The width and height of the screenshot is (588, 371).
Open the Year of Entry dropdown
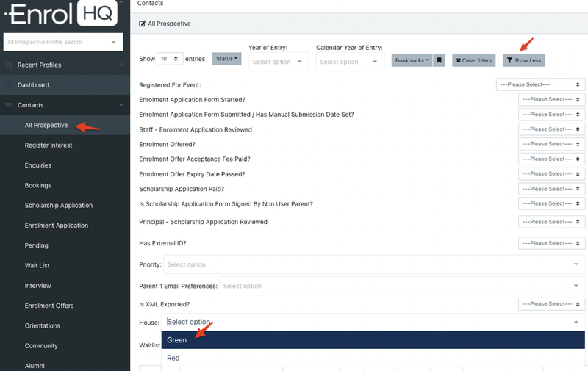coord(278,62)
